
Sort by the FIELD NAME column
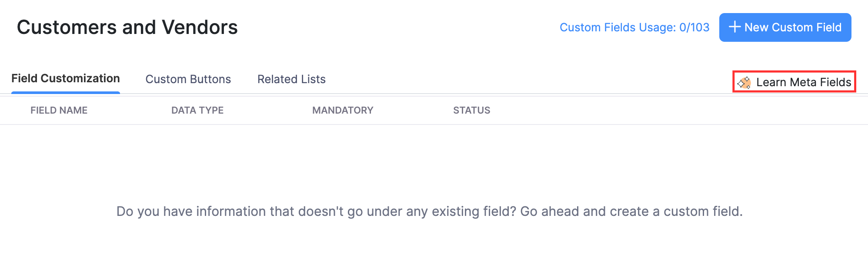click(59, 110)
